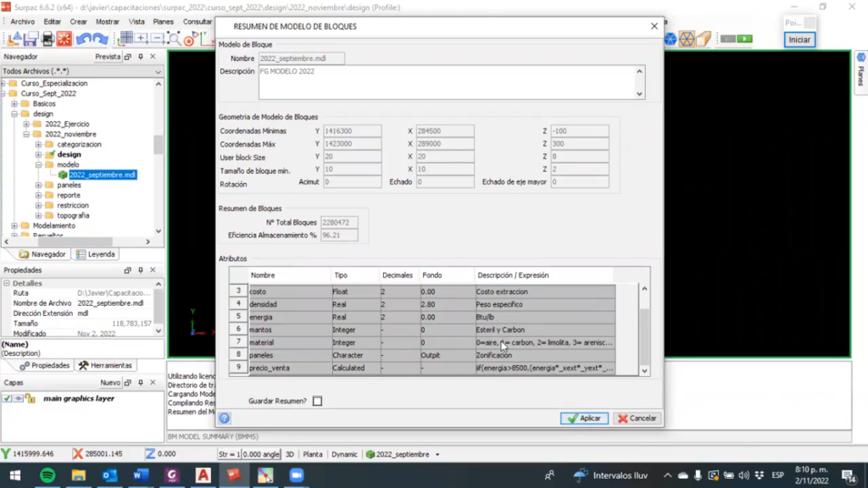Click the solid block render icon
The image size is (868, 488).
click(x=703, y=39)
